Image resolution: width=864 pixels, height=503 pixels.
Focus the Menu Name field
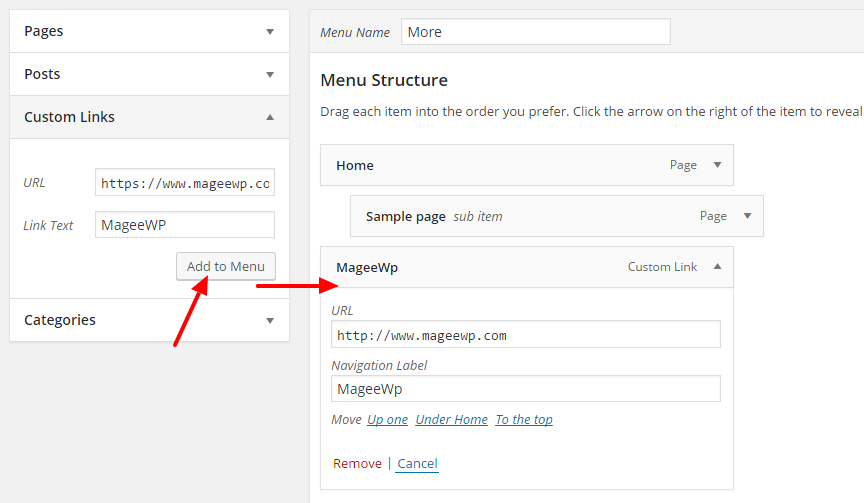pyautogui.click(x=536, y=32)
